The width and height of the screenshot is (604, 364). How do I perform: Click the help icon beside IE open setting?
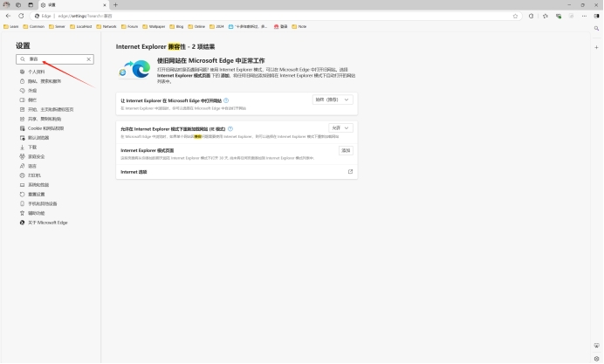point(226,100)
